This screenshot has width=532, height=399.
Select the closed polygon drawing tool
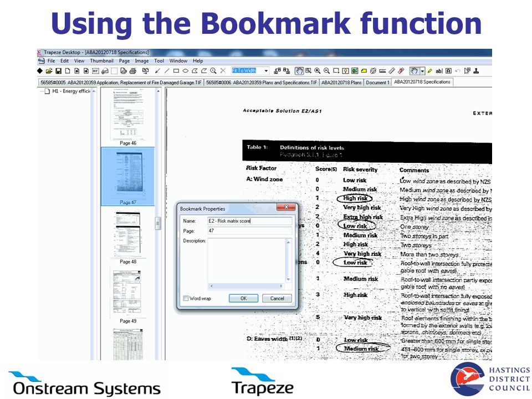click(x=195, y=71)
